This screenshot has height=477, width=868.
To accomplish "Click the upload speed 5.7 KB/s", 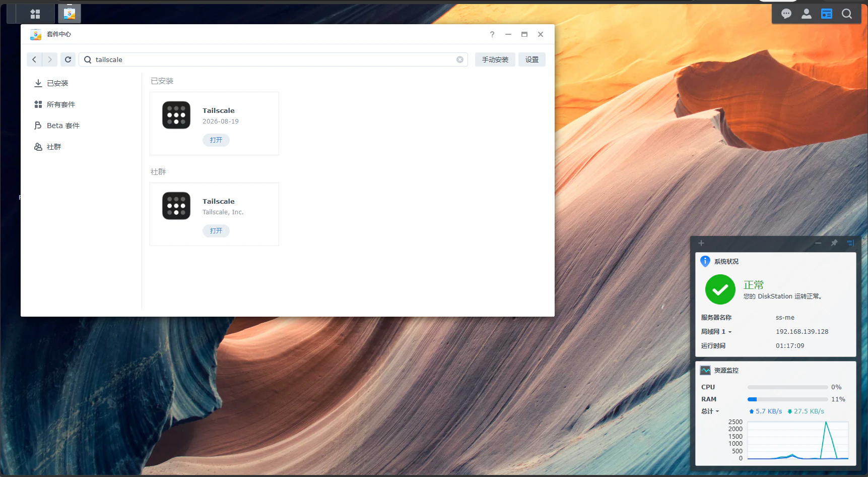I will (x=766, y=411).
